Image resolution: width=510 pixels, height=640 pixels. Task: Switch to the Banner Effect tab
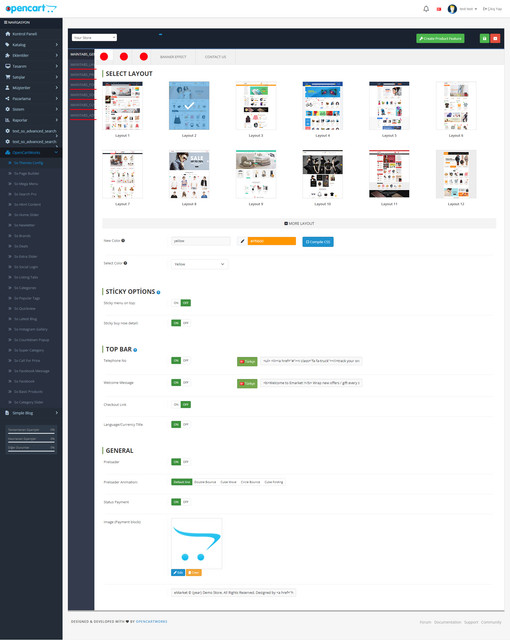(x=173, y=57)
